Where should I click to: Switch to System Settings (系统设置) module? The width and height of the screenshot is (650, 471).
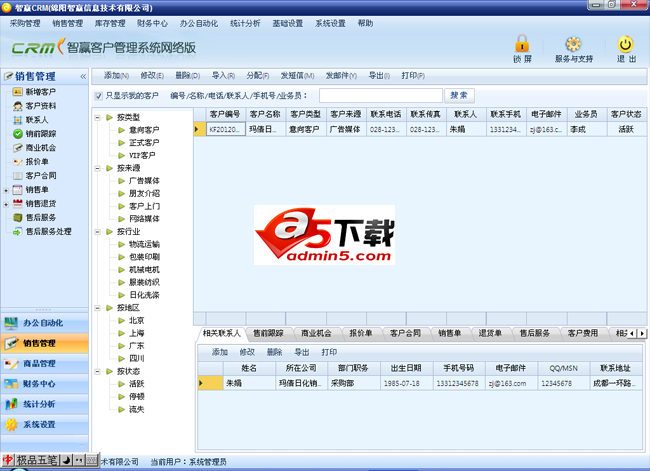click(44, 425)
